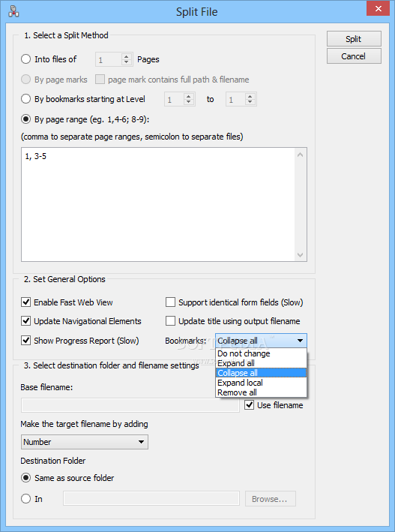This screenshot has height=532, width=395.
Task: Pick 'Same as source folder' destination
Action: point(25,478)
